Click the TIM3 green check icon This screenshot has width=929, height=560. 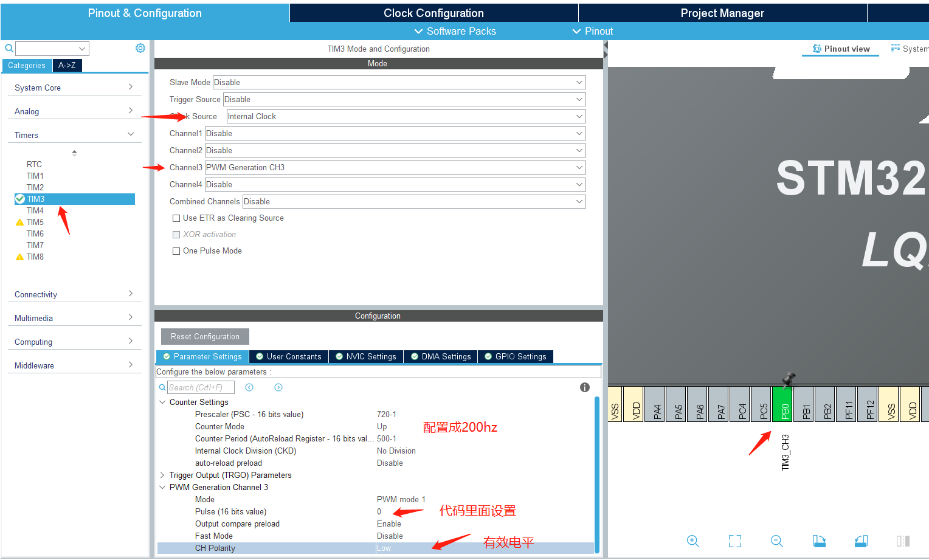(x=20, y=199)
